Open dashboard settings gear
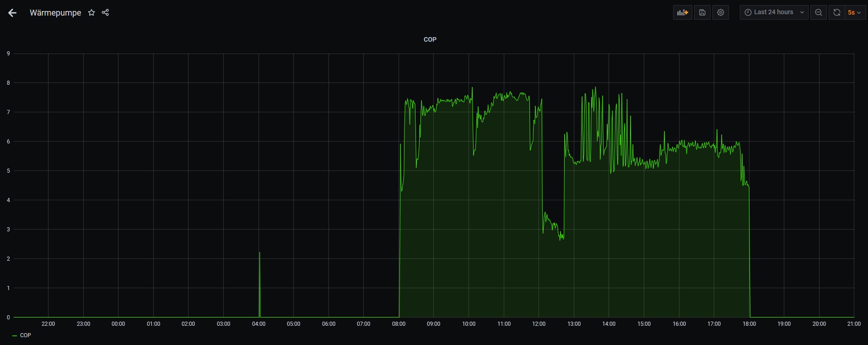This screenshot has width=868, height=345. (x=720, y=12)
